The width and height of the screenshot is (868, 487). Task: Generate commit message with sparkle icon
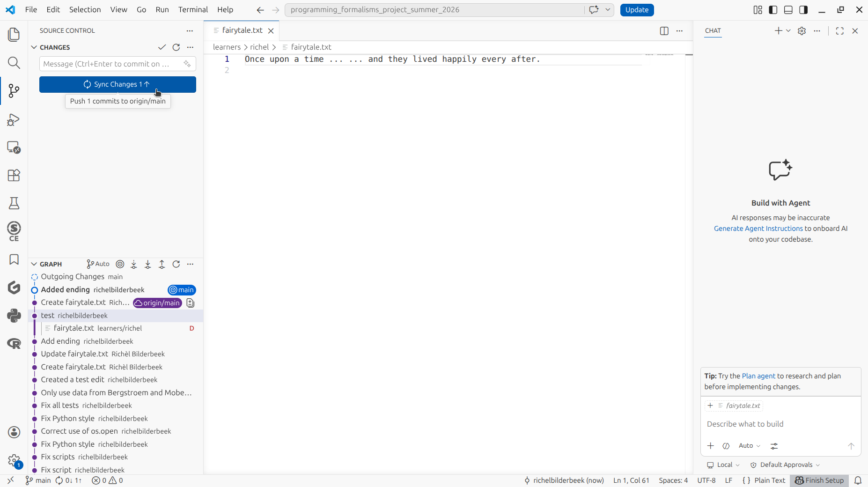tap(187, 64)
